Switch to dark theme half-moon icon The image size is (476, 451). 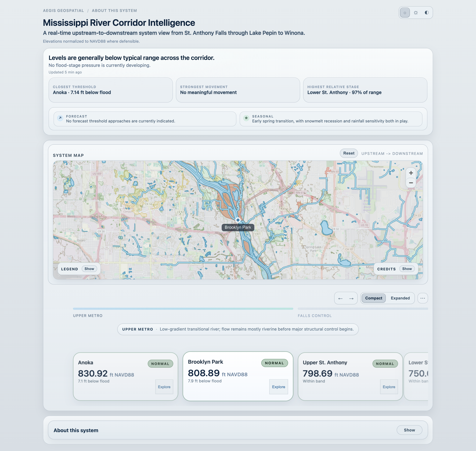pos(427,13)
